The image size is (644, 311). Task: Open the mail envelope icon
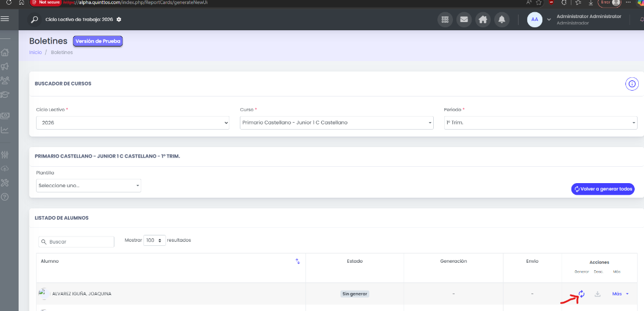point(464,19)
